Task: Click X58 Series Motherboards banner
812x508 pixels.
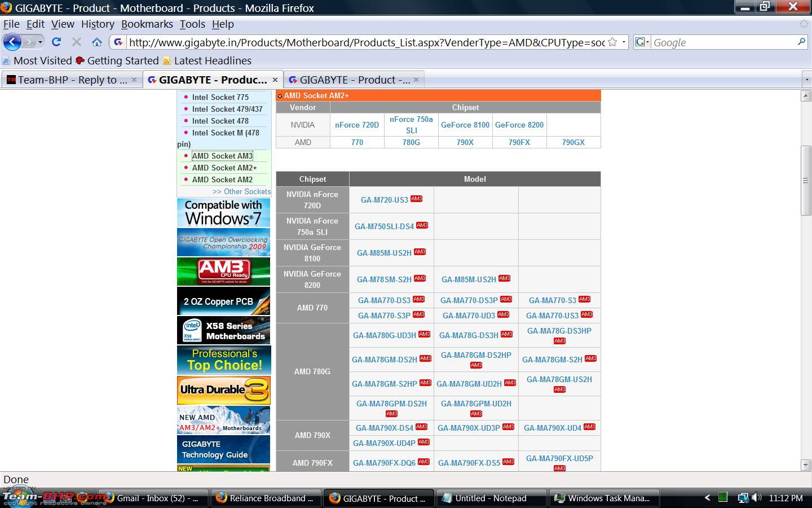Action: (x=223, y=330)
